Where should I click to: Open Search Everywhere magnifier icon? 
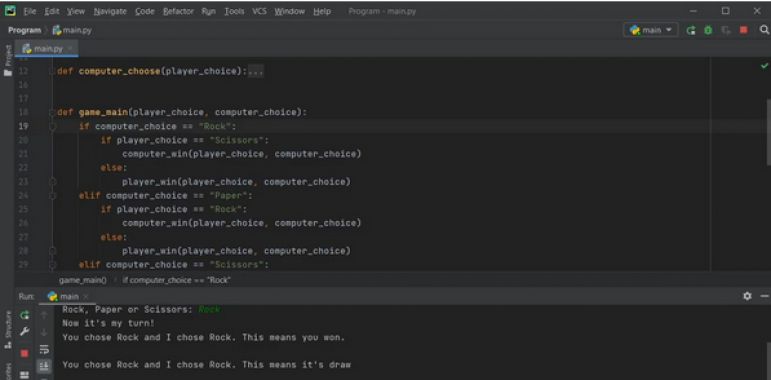pos(764,30)
